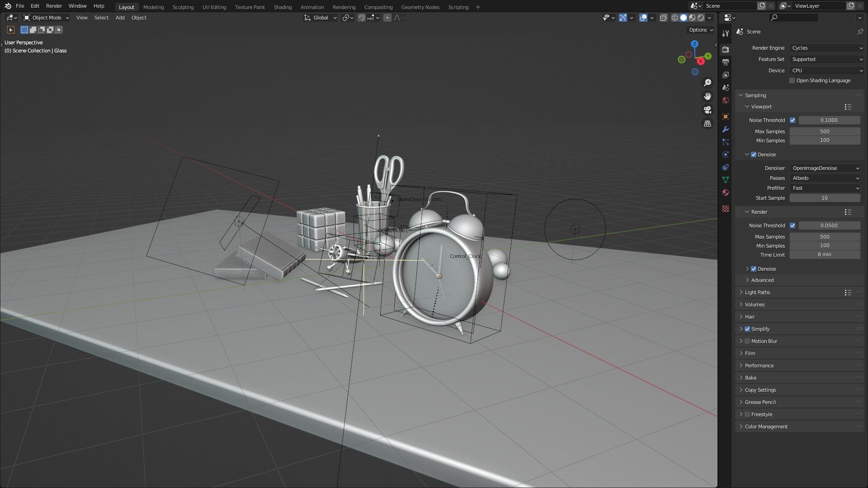Toggle the camera view icon
The height and width of the screenshot is (488, 868).
click(708, 110)
